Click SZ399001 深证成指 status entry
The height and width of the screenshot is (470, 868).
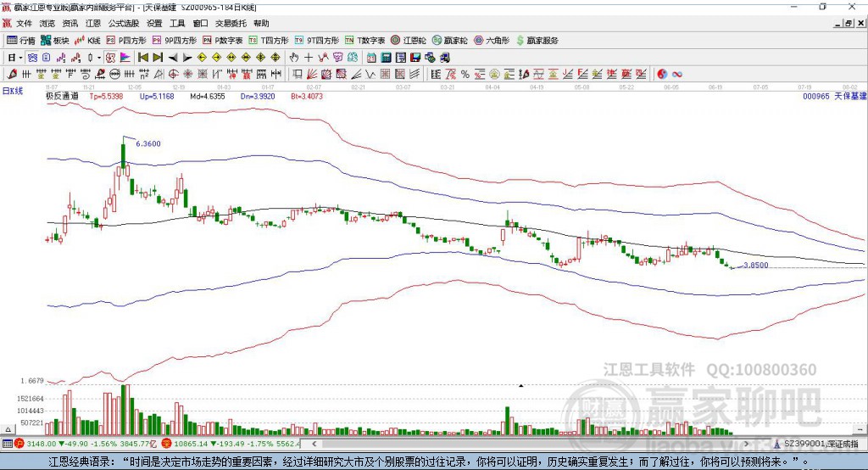817,444
